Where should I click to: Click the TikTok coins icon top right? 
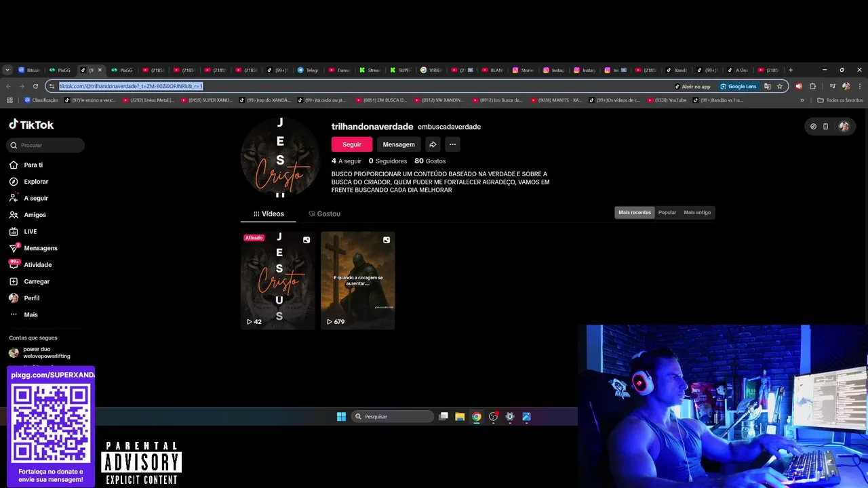point(813,126)
